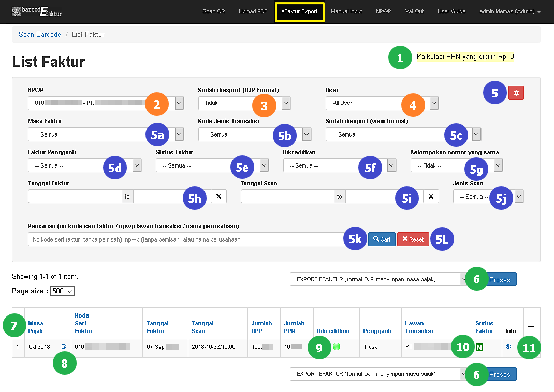Go to Scan Barcode breadcrumb link
554x392 pixels.
(40, 34)
